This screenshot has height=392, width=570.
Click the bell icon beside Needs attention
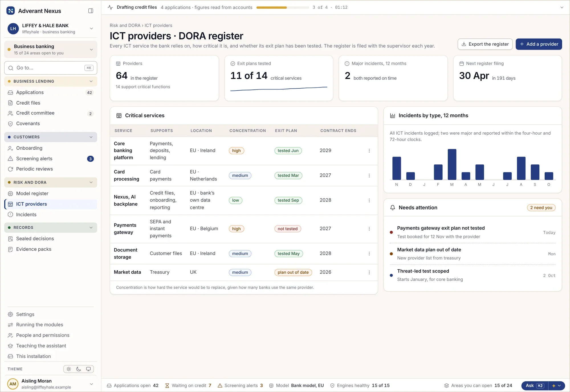pos(392,208)
